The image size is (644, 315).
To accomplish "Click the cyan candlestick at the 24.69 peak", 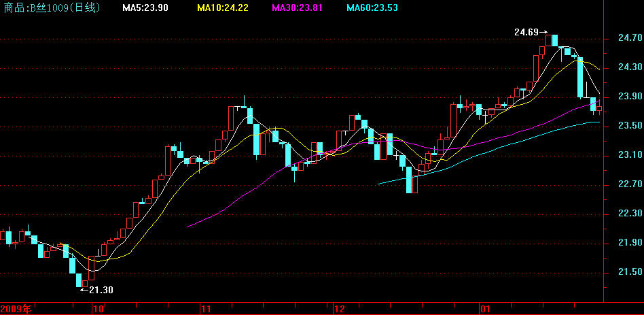I will tap(554, 40).
